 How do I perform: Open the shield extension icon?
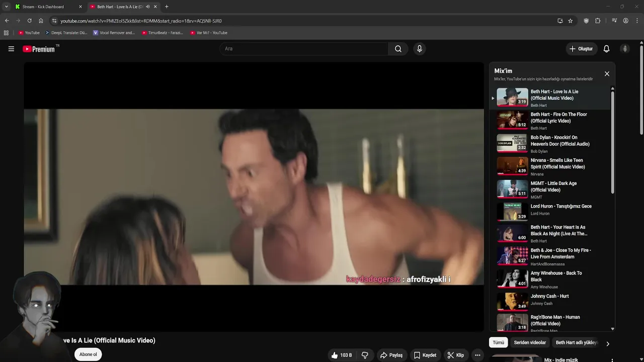(x=586, y=21)
